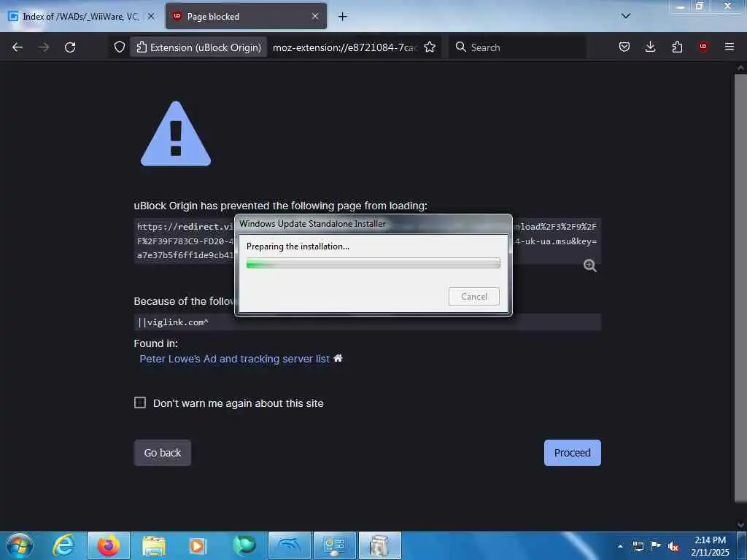Select the Page blocked tab
This screenshot has height=560, width=747.
coord(246,17)
